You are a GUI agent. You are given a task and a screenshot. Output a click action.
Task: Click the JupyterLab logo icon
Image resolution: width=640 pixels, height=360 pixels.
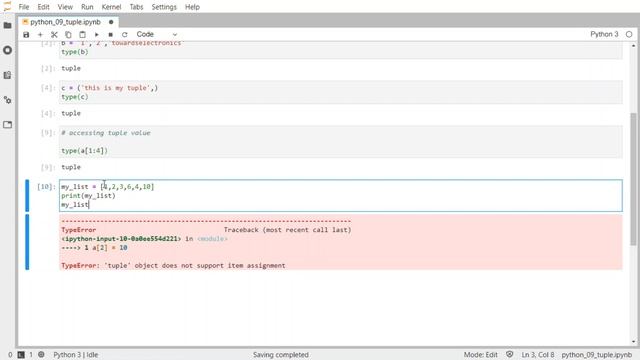pyautogui.click(x=7, y=7)
